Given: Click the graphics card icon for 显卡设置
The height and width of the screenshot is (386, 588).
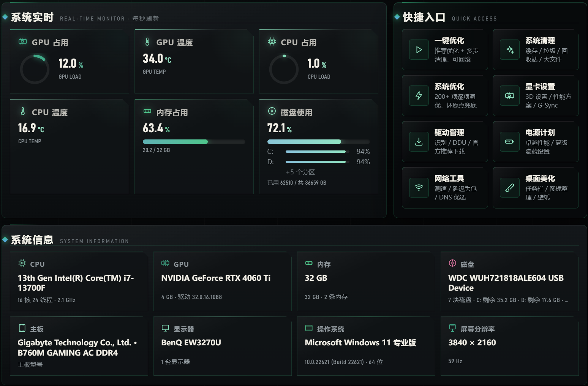Looking at the screenshot, I should tap(510, 96).
